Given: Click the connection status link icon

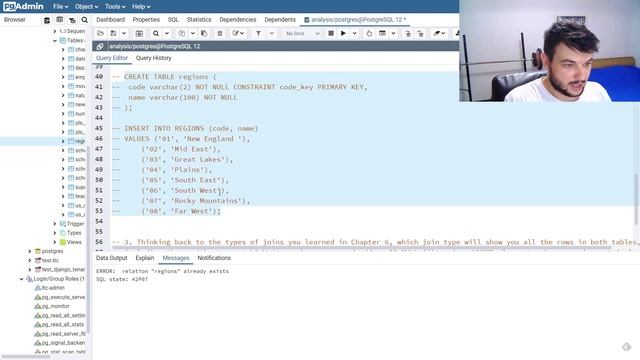Looking at the screenshot, I should [x=100, y=46].
